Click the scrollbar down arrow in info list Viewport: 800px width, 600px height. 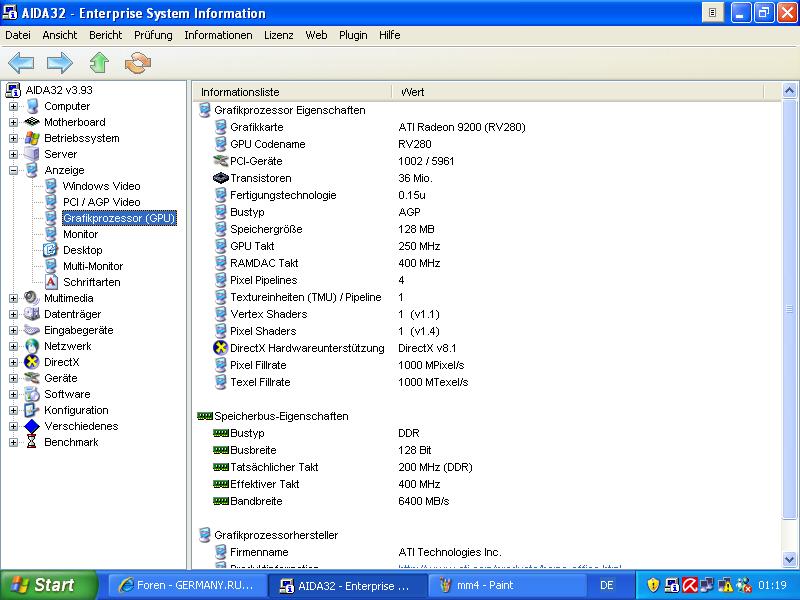pos(789,559)
